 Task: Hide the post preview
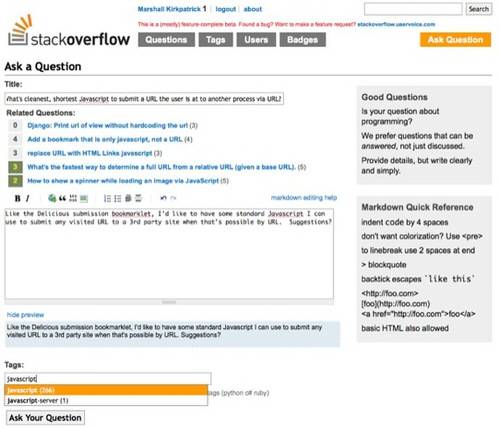(x=25, y=315)
